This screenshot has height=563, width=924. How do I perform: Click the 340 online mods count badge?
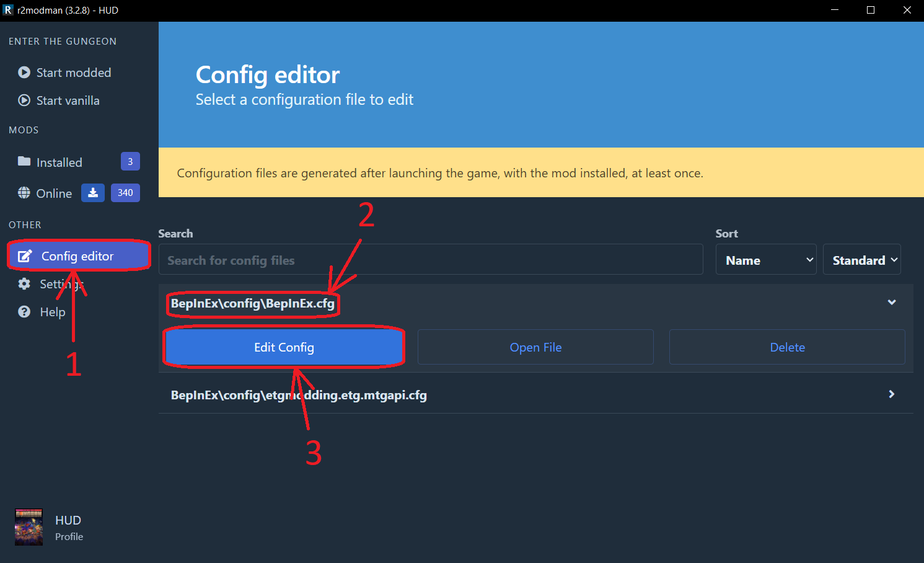coord(125,193)
